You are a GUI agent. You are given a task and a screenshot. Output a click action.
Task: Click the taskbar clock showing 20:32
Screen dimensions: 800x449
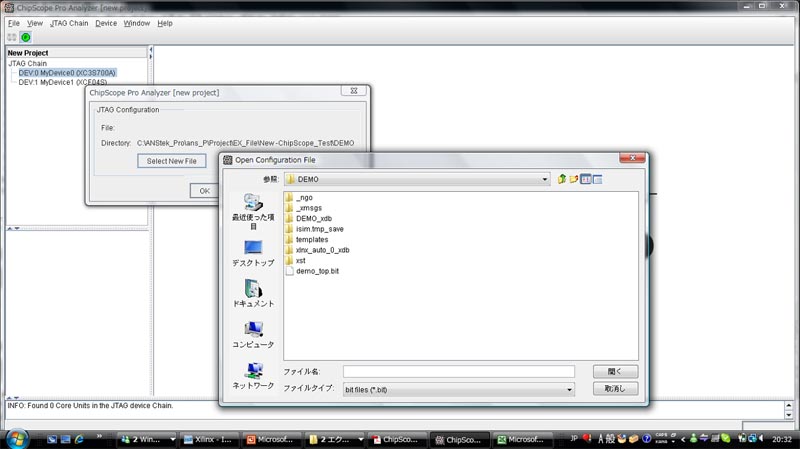click(x=782, y=439)
